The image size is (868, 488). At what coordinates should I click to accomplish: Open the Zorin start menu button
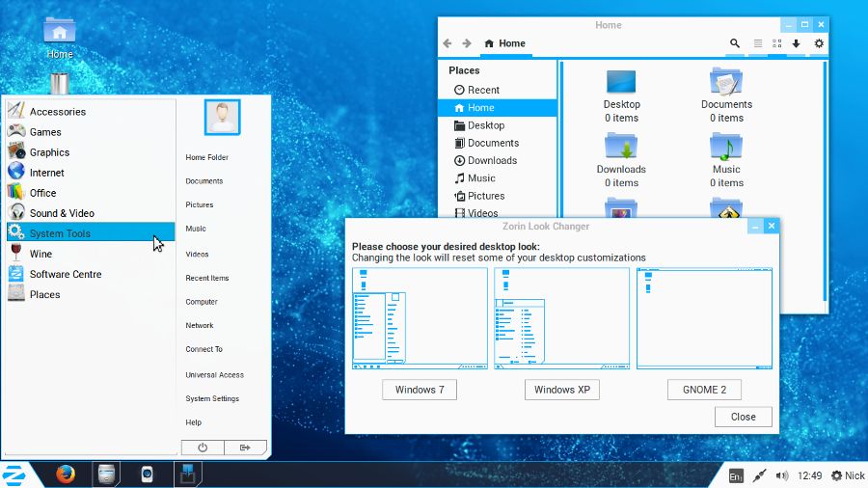click(14, 475)
